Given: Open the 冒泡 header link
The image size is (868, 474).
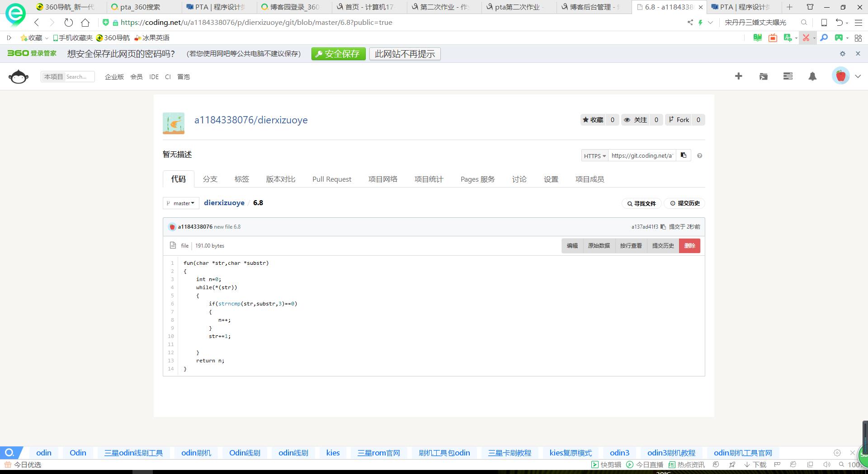Looking at the screenshot, I should pyautogui.click(x=184, y=77).
